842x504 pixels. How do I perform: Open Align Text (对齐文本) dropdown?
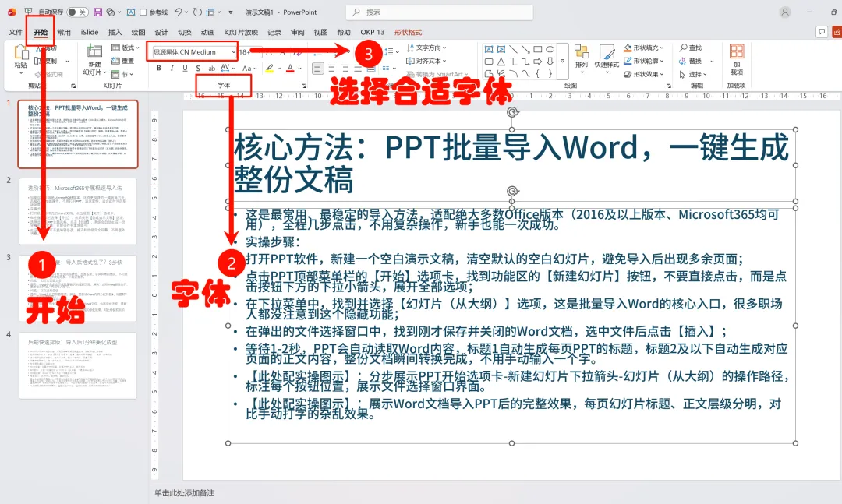426,61
